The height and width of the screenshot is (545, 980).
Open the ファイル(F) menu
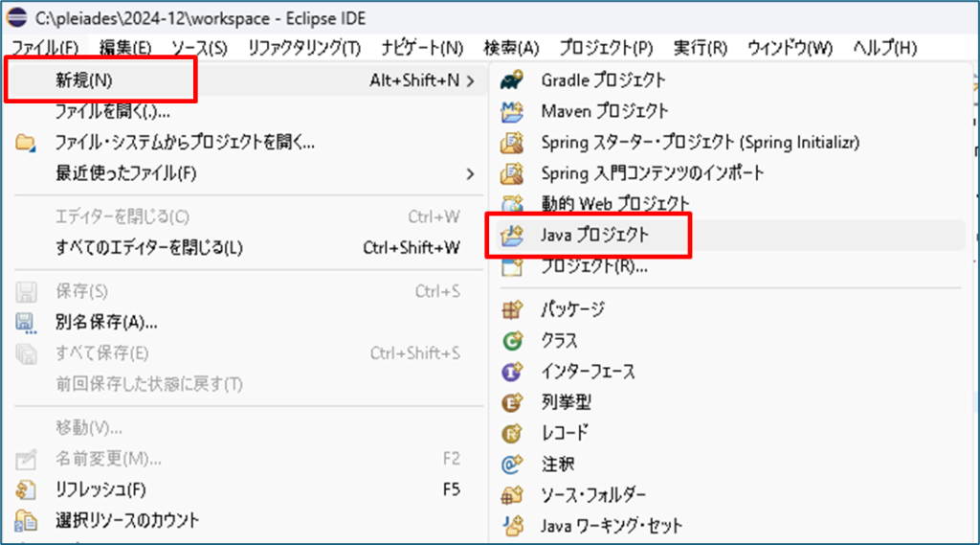(x=46, y=48)
